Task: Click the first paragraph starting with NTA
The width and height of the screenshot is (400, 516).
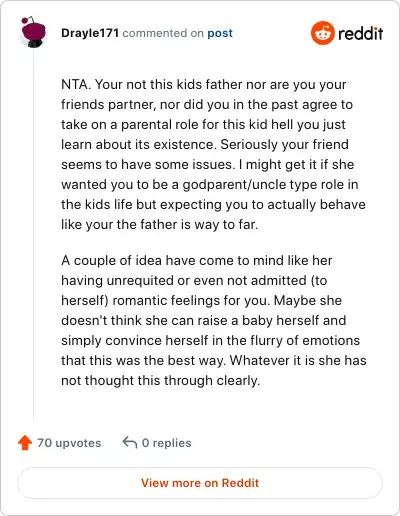Action: [x=213, y=154]
